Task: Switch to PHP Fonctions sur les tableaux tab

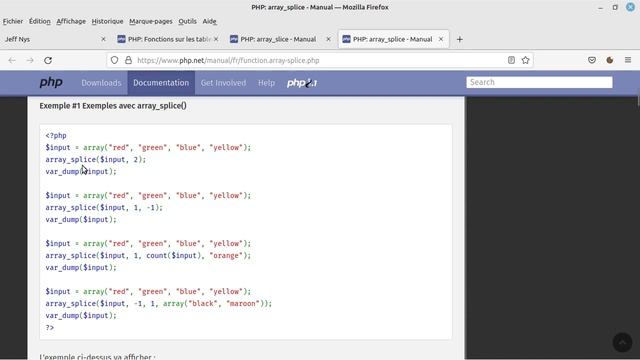Action: (168, 39)
